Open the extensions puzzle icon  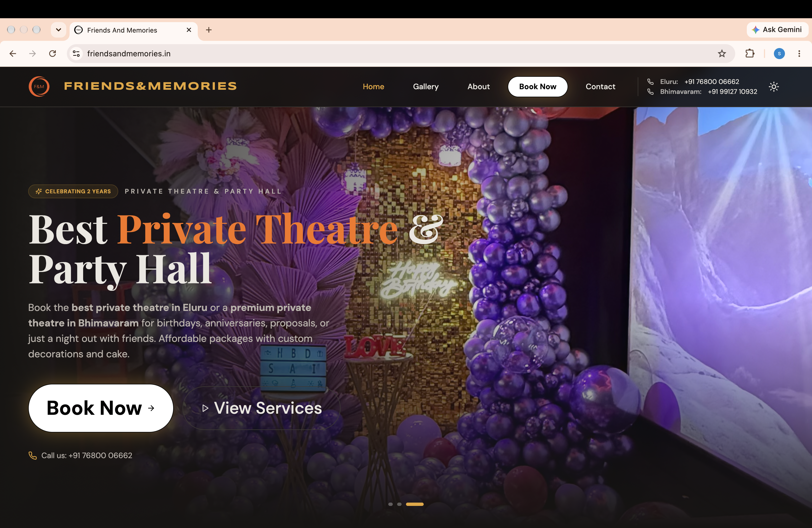750,54
